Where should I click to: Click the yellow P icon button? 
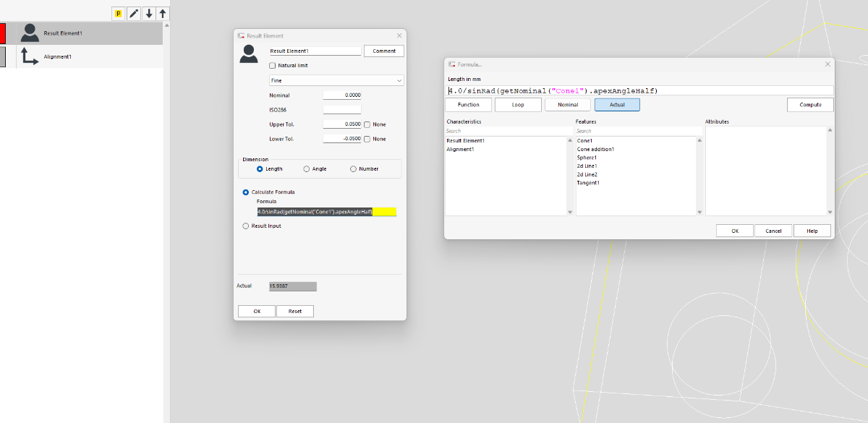tap(119, 14)
